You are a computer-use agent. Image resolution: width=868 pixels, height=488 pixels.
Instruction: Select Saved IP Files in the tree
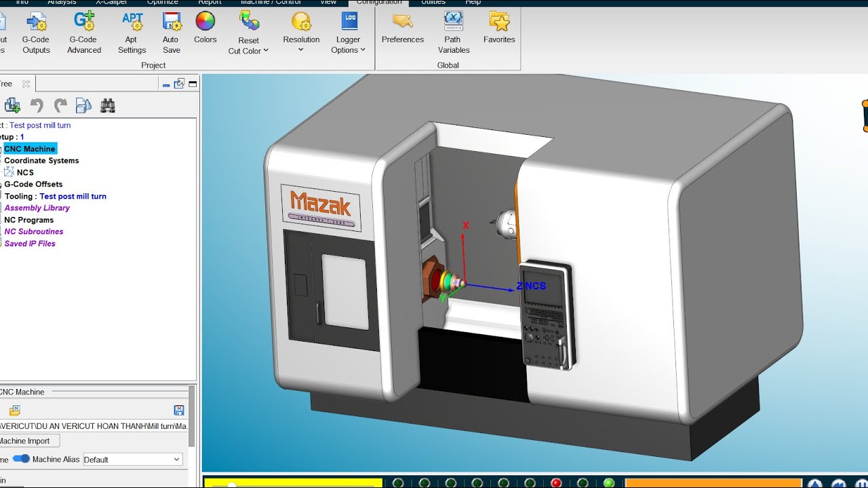click(30, 243)
